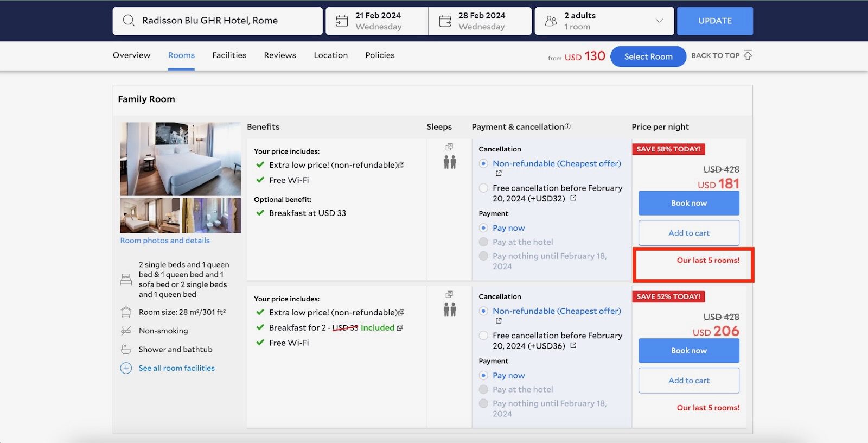This screenshot has width=868, height=443.
Task: Select free cancellation option with +USD36
Action: (483, 336)
